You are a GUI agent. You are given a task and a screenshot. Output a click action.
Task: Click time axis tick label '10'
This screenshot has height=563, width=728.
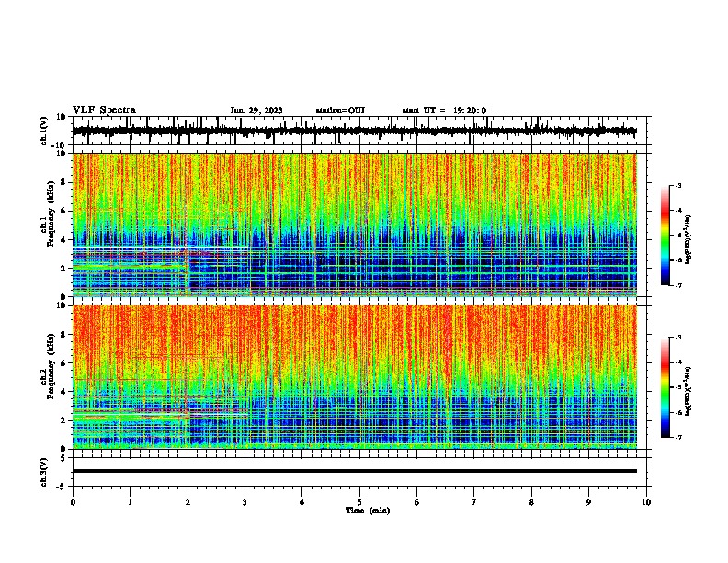pyautogui.click(x=646, y=502)
